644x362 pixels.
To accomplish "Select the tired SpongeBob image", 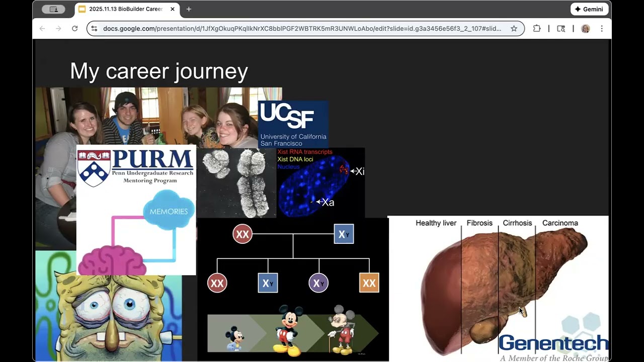I will click(109, 318).
